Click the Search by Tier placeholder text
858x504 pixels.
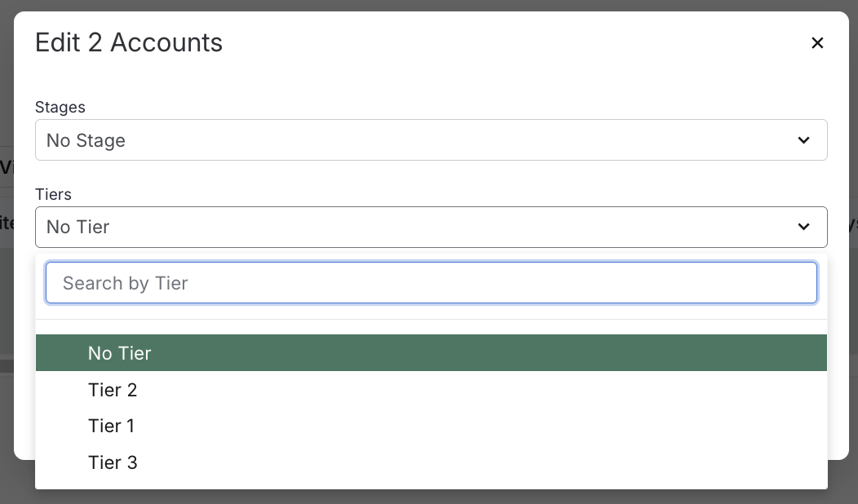[x=126, y=283]
